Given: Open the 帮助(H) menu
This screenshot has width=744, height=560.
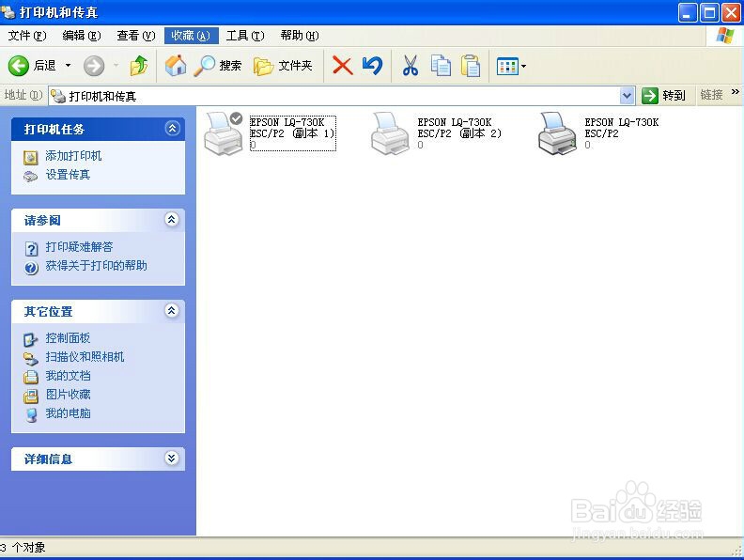Looking at the screenshot, I should 300,36.
